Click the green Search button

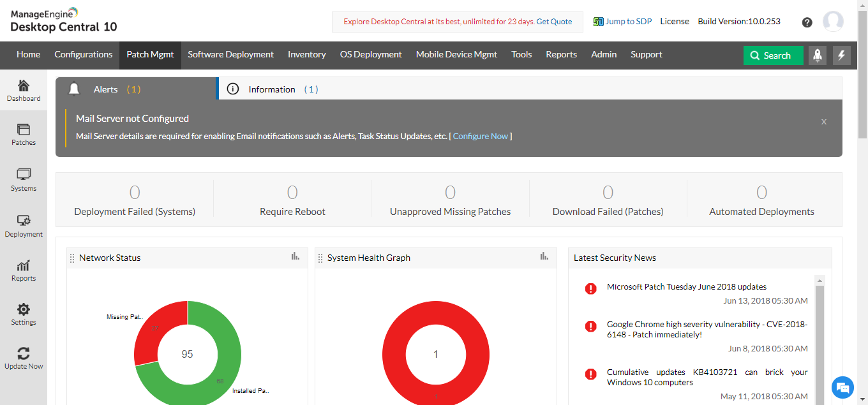[773, 55]
